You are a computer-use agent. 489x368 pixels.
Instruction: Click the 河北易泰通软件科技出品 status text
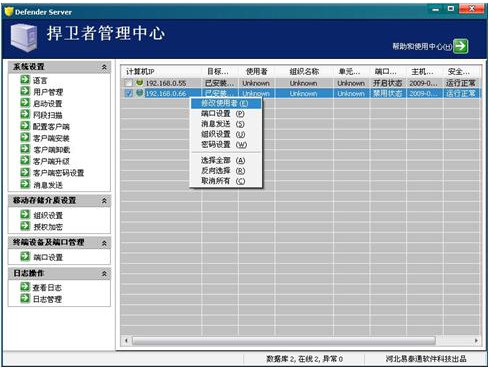(x=426, y=359)
